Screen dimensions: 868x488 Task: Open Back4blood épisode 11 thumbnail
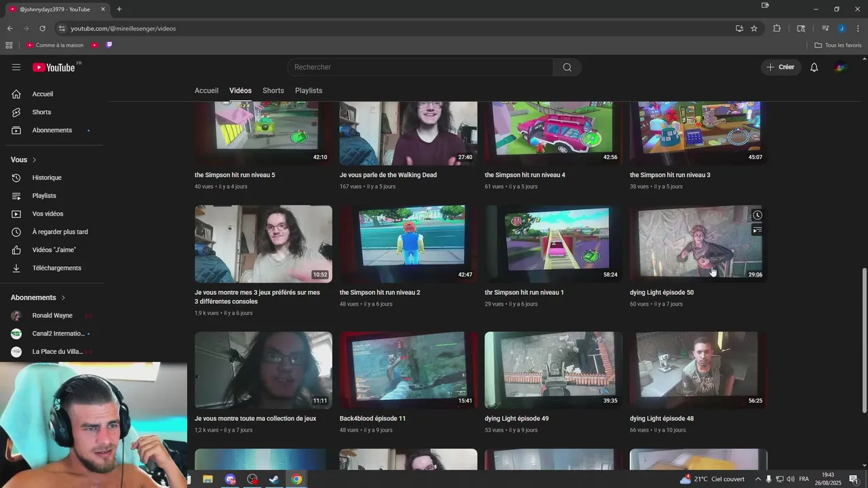click(408, 370)
